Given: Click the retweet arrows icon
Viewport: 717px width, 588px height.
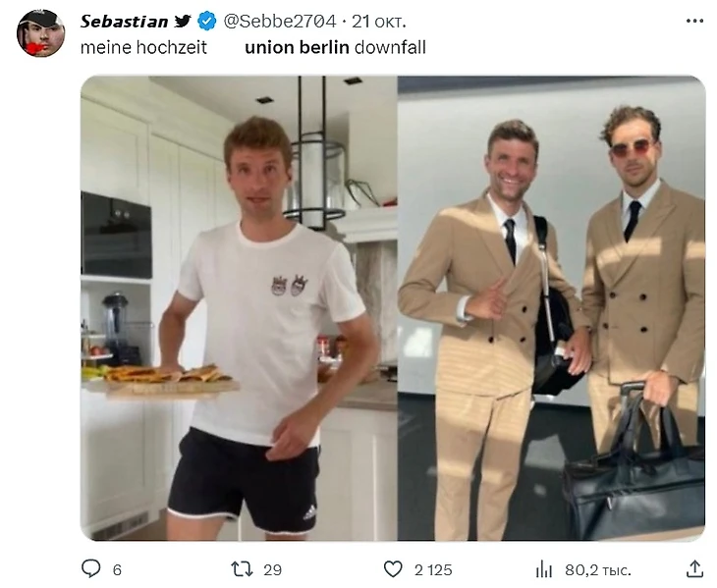Looking at the screenshot, I should (x=241, y=568).
